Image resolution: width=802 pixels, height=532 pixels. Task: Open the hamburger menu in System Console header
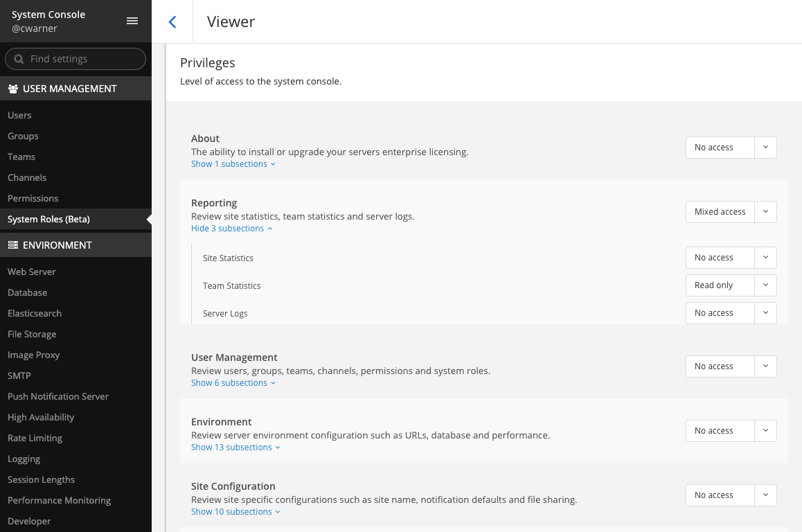tap(132, 20)
